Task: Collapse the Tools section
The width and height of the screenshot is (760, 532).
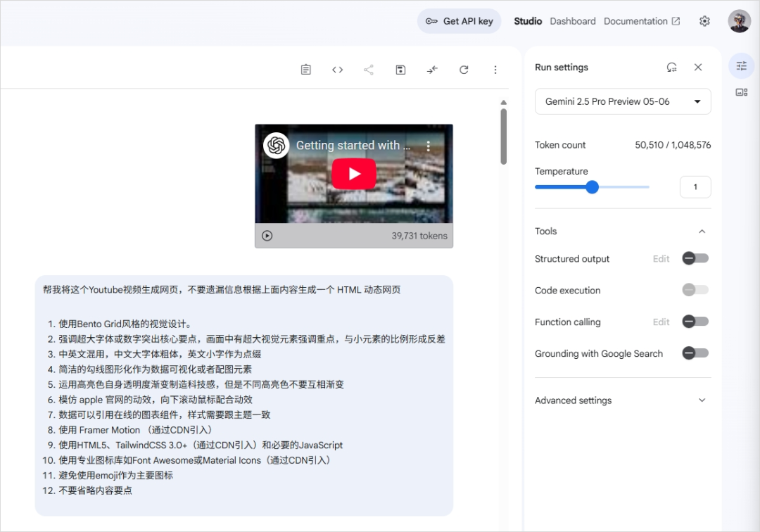Action: (702, 231)
